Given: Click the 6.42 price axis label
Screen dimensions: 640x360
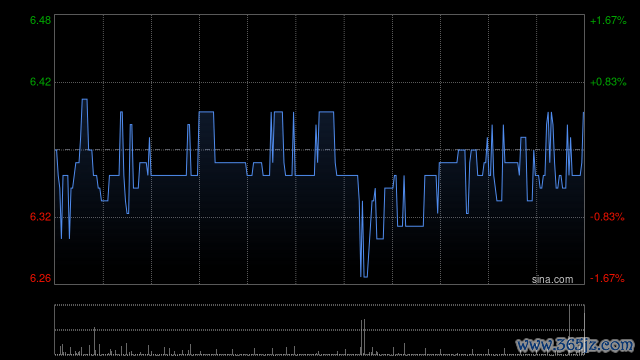Looking at the screenshot, I should 40,82.
